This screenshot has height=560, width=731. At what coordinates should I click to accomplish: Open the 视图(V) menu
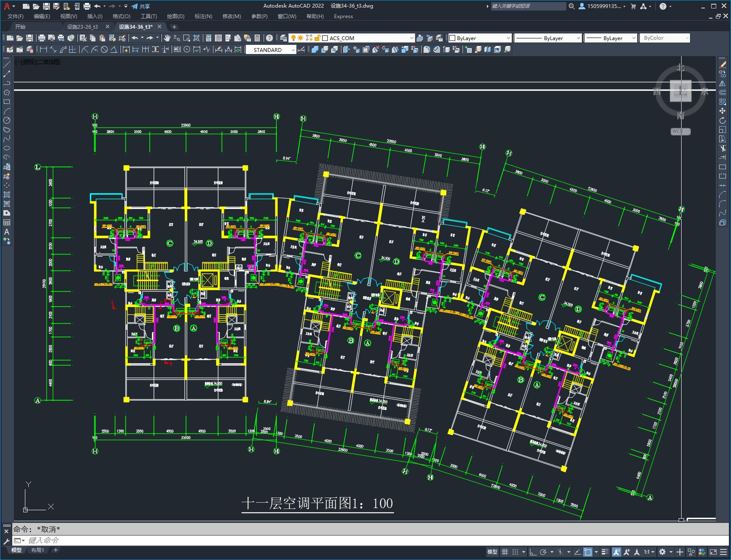68,16
